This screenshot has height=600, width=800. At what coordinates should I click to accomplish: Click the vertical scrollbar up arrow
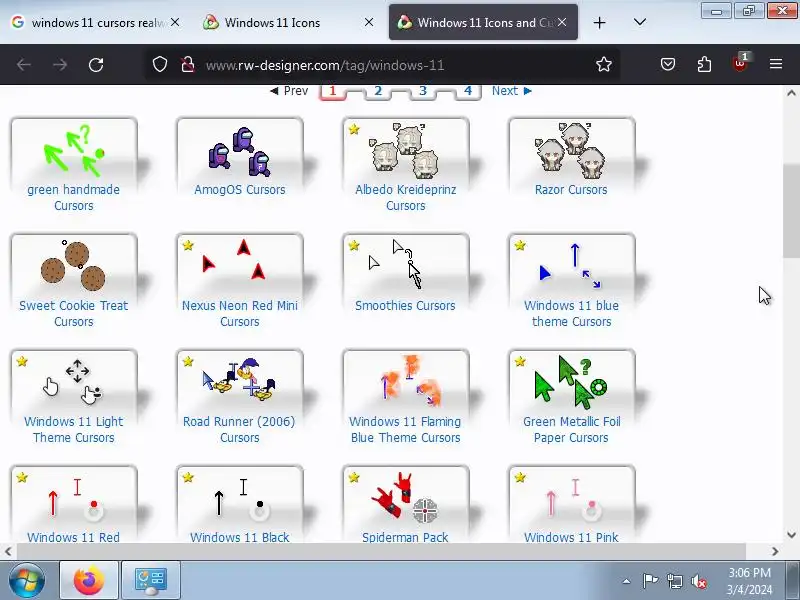coord(791,93)
